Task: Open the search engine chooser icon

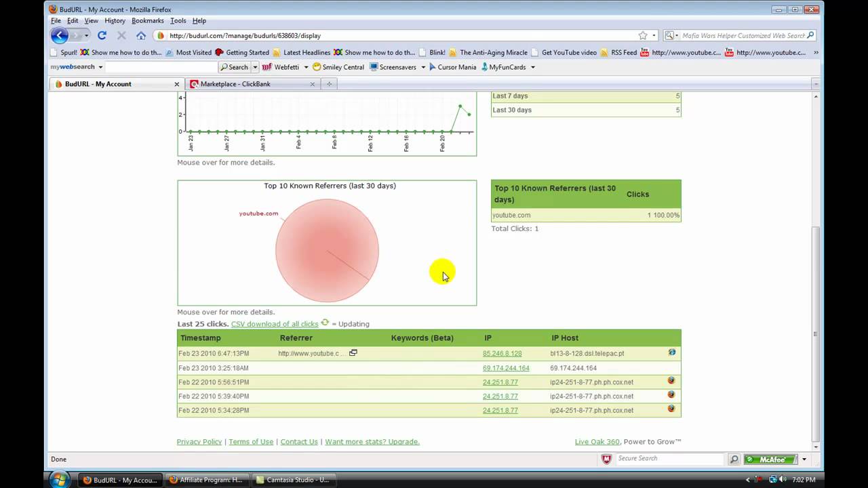Action: pos(671,35)
